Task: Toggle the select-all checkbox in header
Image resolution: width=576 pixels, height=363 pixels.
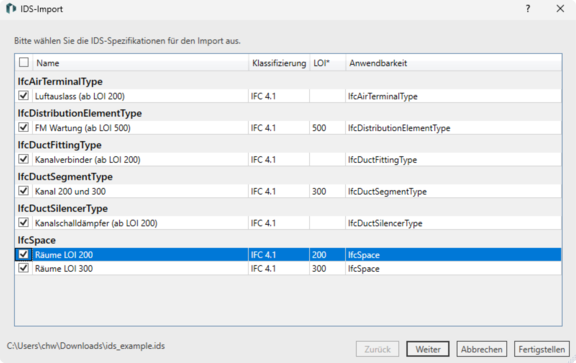Action: click(x=24, y=62)
